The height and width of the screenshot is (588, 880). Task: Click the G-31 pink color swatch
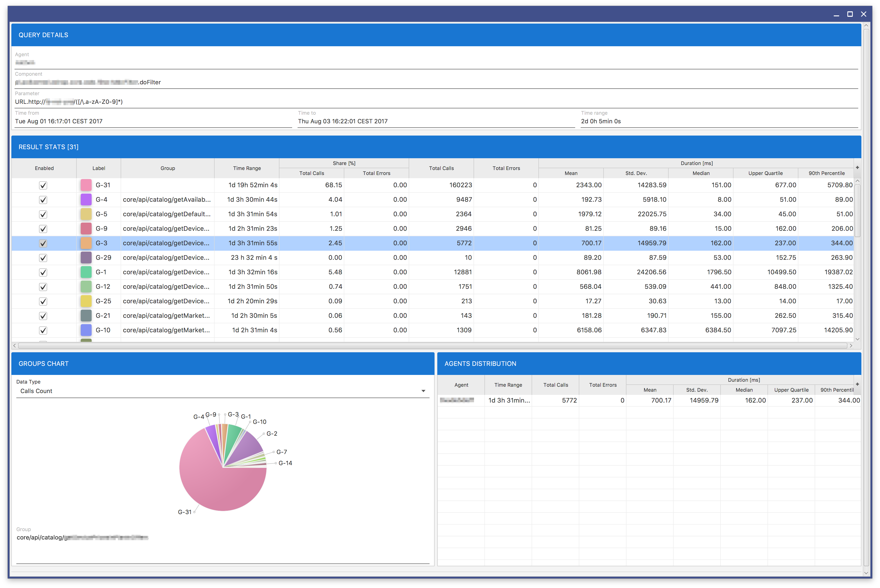(x=86, y=185)
